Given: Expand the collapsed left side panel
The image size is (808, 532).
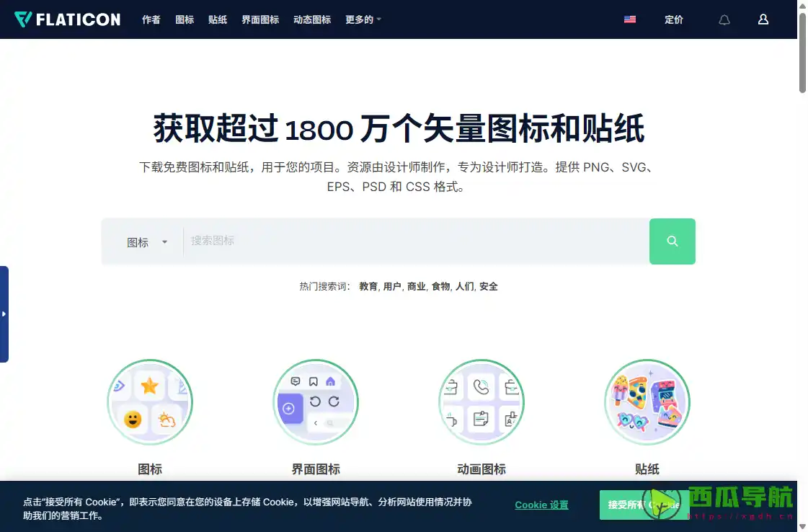Looking at the screenshot, I should (5, 314).
